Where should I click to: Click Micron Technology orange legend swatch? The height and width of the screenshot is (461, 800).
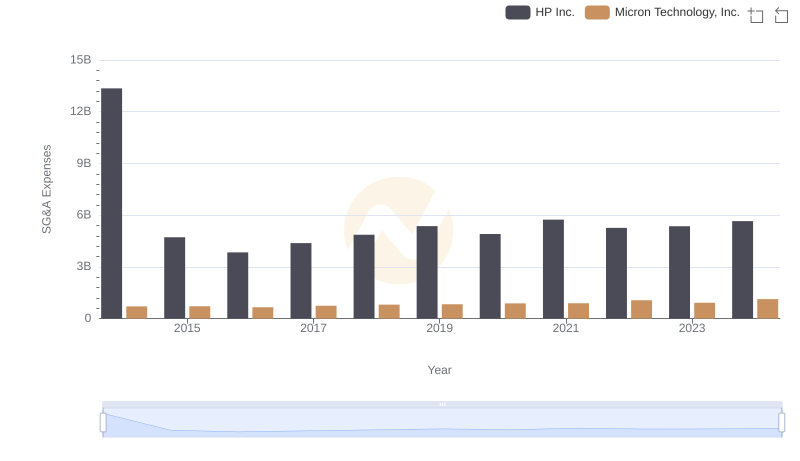click(x=597, y=12)
